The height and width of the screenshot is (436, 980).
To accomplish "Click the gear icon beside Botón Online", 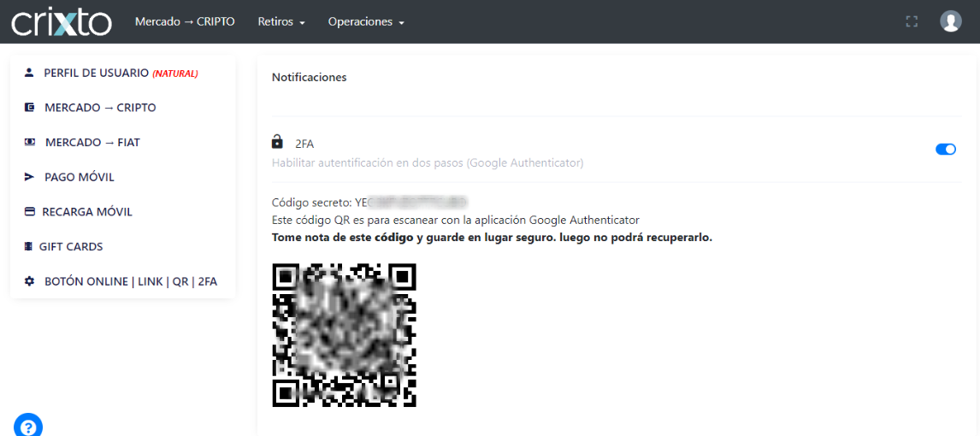I will (29, 282).
